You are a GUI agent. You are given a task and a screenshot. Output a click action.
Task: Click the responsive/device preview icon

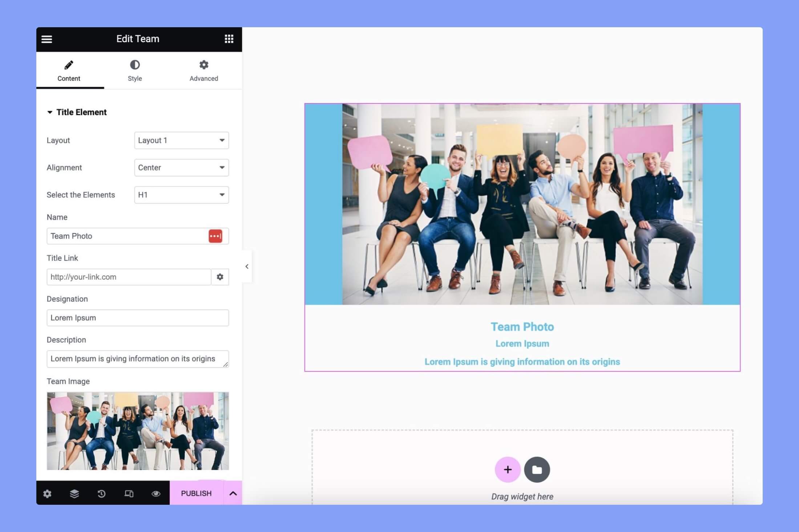129,493
